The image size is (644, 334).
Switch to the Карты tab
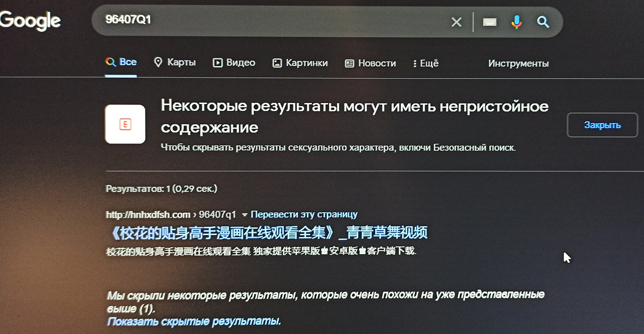click(175, 62)
